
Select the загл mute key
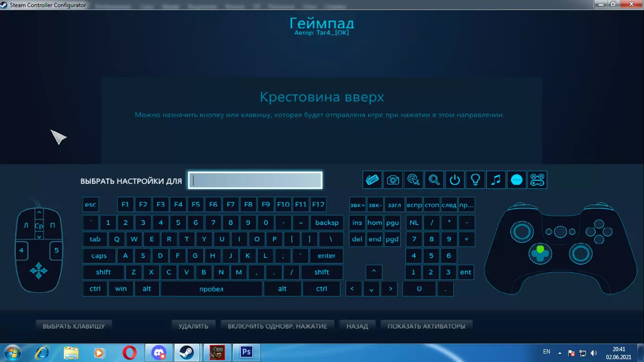[394, 205]
